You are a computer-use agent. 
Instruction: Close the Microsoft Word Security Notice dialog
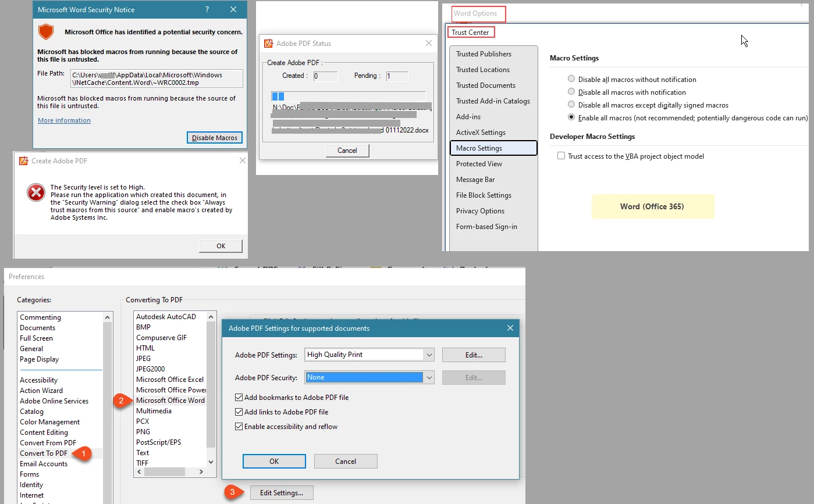click(x=233, y=9)
